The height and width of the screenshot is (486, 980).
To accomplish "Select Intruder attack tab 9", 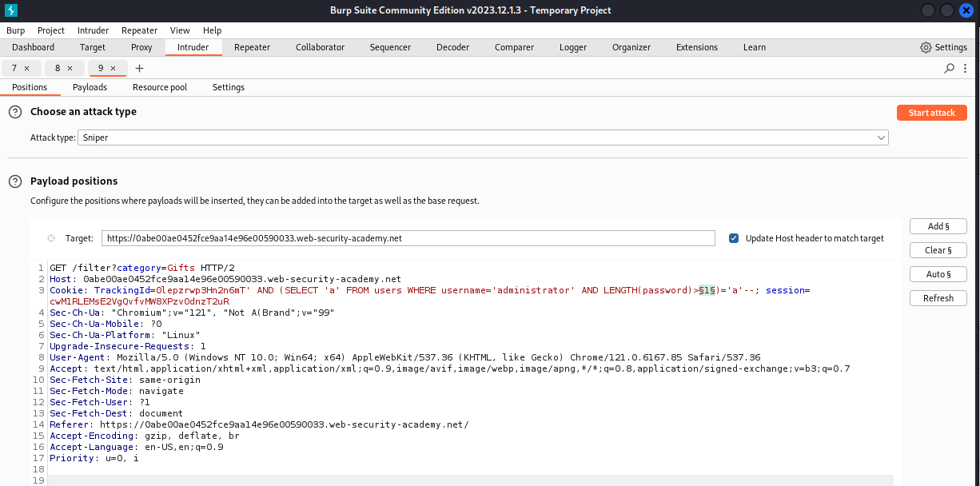I will tap(101, 68).
